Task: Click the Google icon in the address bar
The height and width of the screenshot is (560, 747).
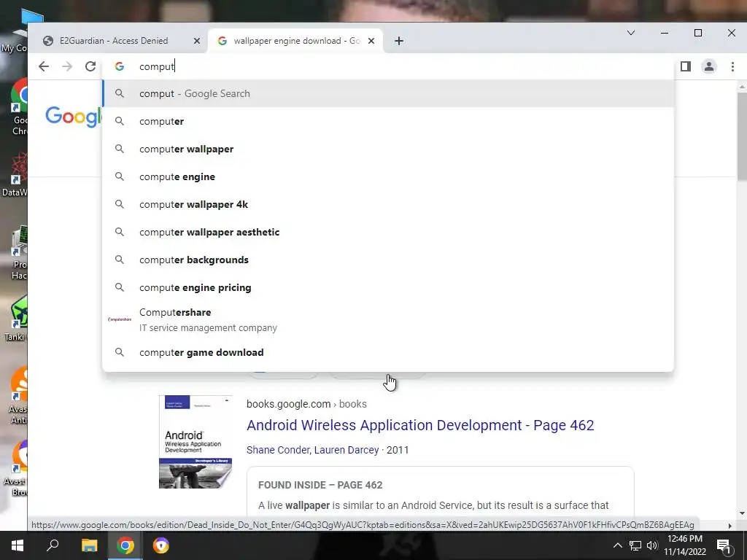Action: point(120,66)
